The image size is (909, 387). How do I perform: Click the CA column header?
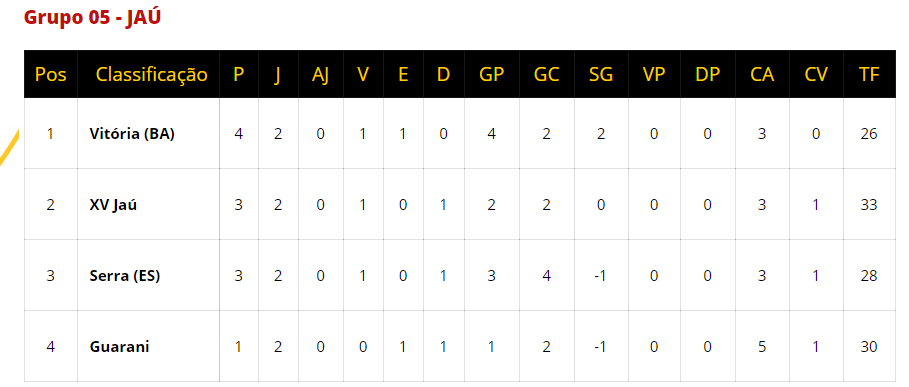tap(762, 74)
